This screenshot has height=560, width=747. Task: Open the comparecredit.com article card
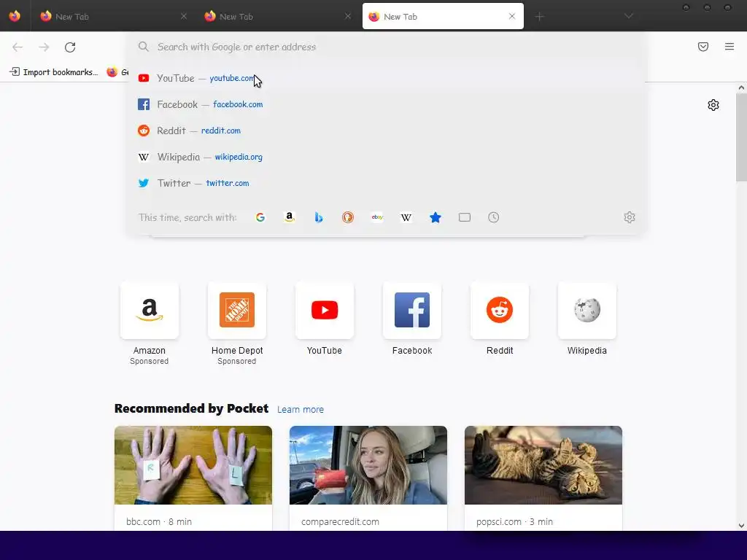point(368,478)
